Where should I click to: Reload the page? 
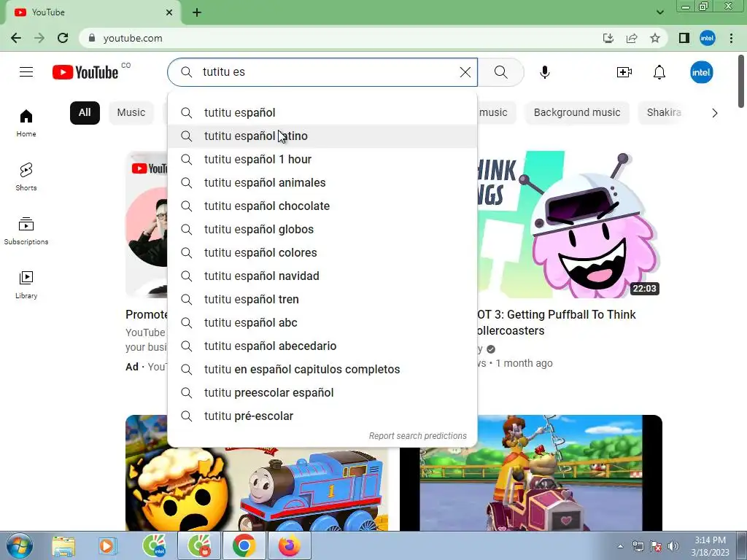(63, 38)
